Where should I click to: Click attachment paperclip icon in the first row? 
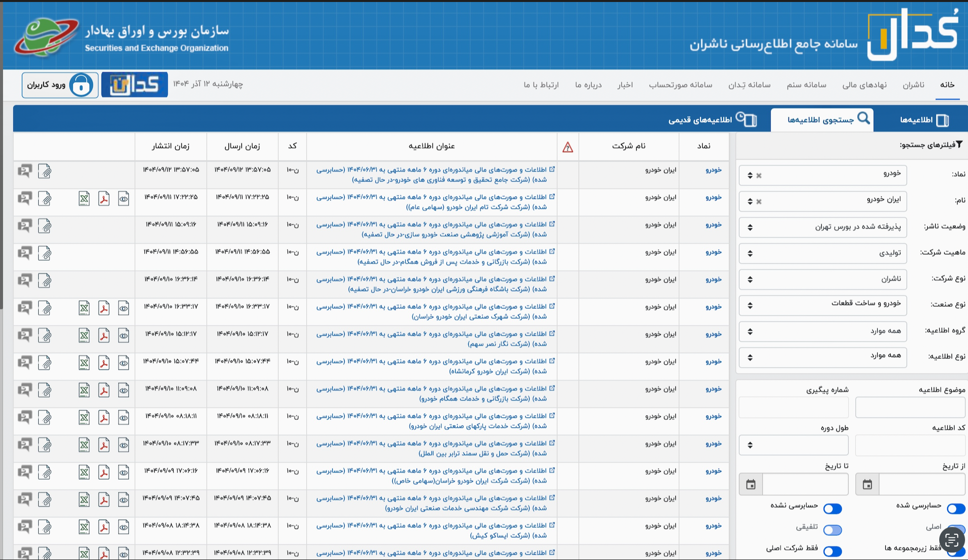tap(45, 171)
